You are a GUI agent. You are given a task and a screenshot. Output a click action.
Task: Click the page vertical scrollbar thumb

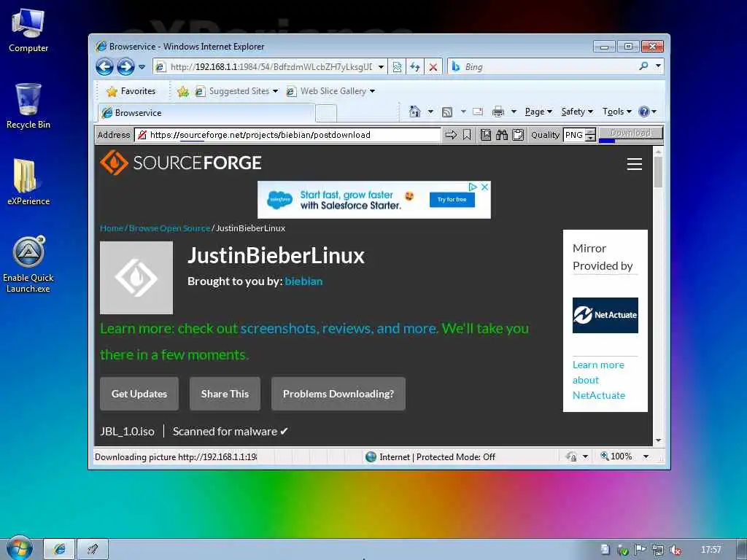point(659,172)
